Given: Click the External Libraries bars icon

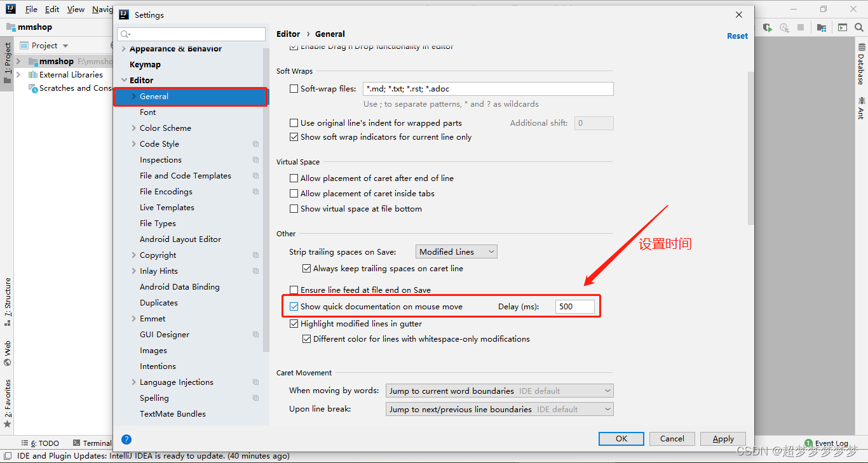Looking at the screenshot, I should point(33,74).
